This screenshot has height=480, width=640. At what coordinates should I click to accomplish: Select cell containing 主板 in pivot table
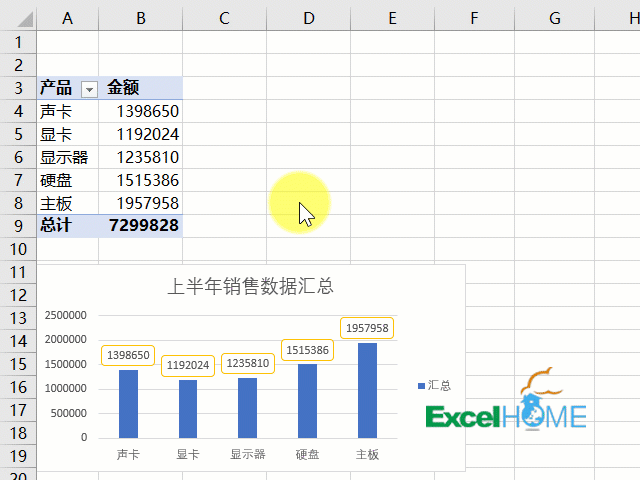67,203
